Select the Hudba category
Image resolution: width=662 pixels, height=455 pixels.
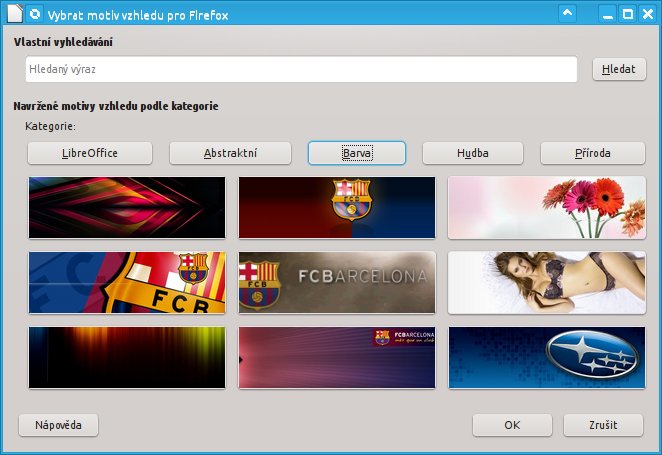473,153
